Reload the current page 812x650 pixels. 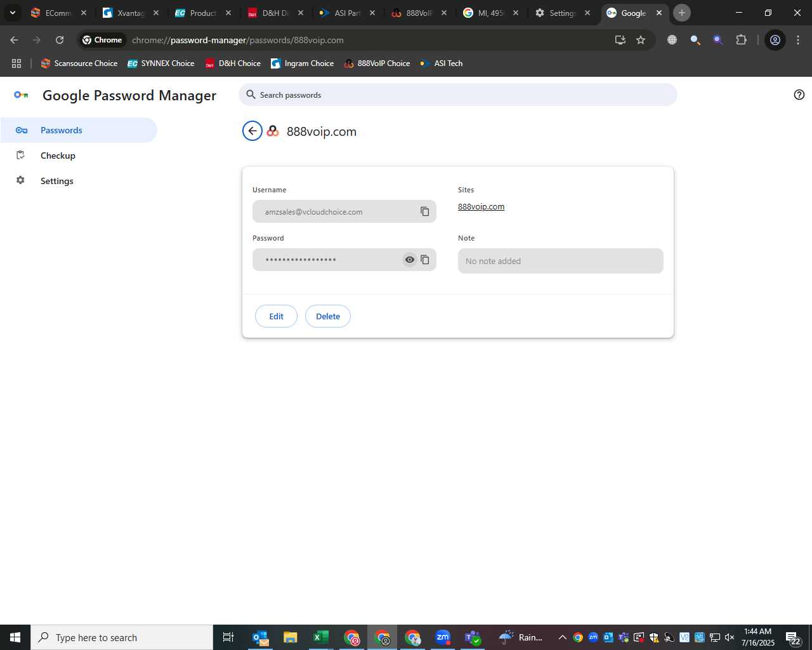[60, 40]
